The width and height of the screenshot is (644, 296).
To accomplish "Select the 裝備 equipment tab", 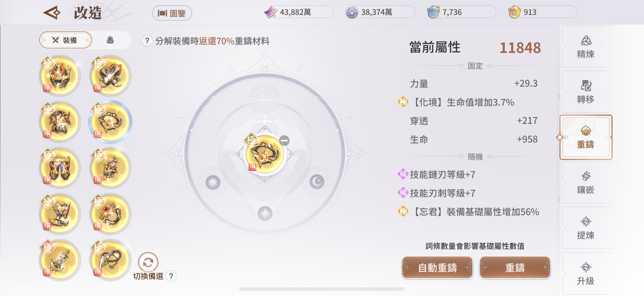I will point(66,40).
